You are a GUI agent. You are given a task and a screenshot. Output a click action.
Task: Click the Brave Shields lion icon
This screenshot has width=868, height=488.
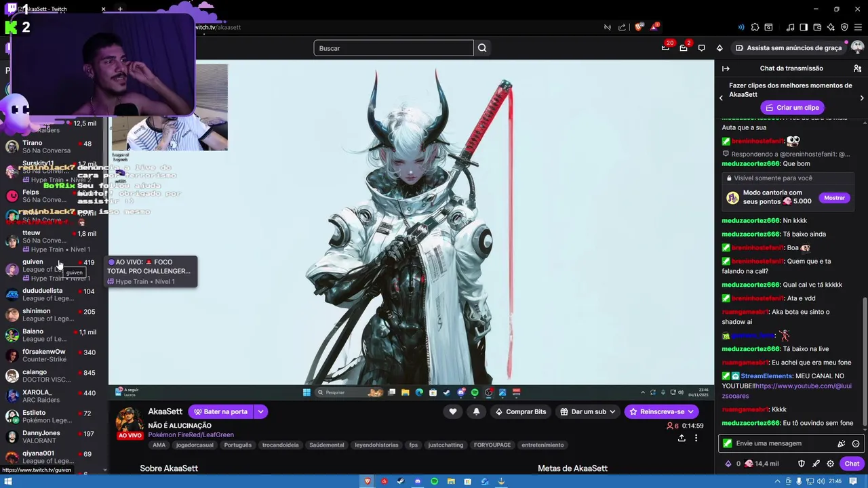coord(639,27)
